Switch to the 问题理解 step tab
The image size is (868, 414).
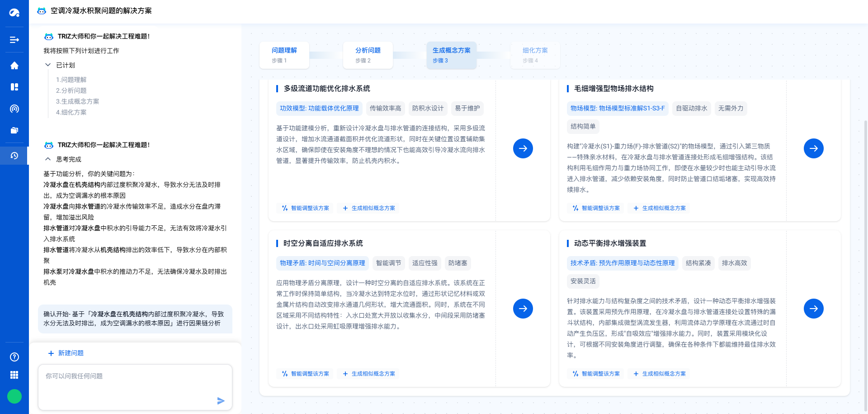point(284,55)
